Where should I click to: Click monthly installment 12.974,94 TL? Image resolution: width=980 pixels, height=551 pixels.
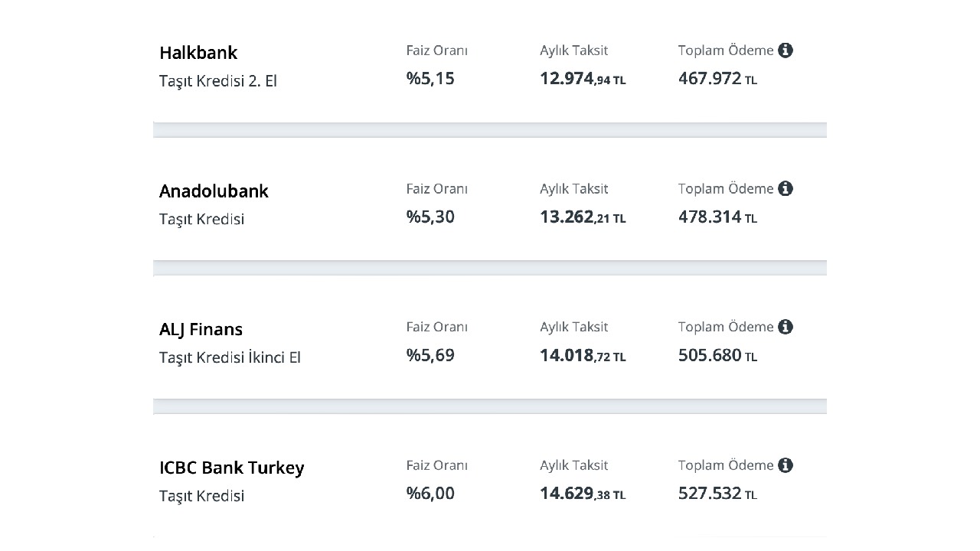point(583,79)
